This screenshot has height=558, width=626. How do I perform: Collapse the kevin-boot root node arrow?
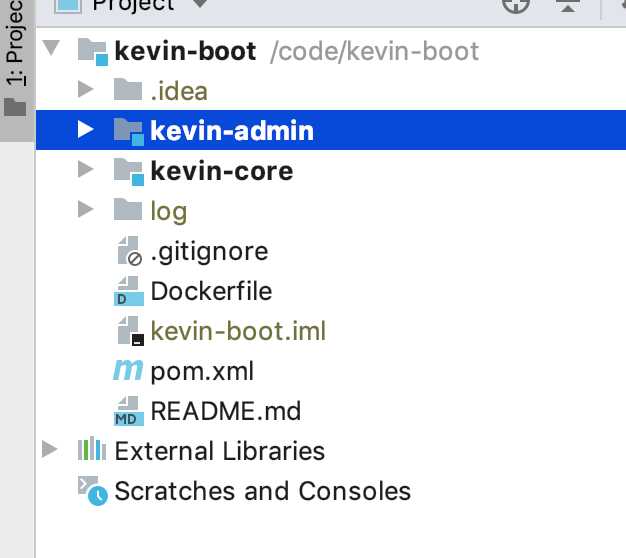52,49
